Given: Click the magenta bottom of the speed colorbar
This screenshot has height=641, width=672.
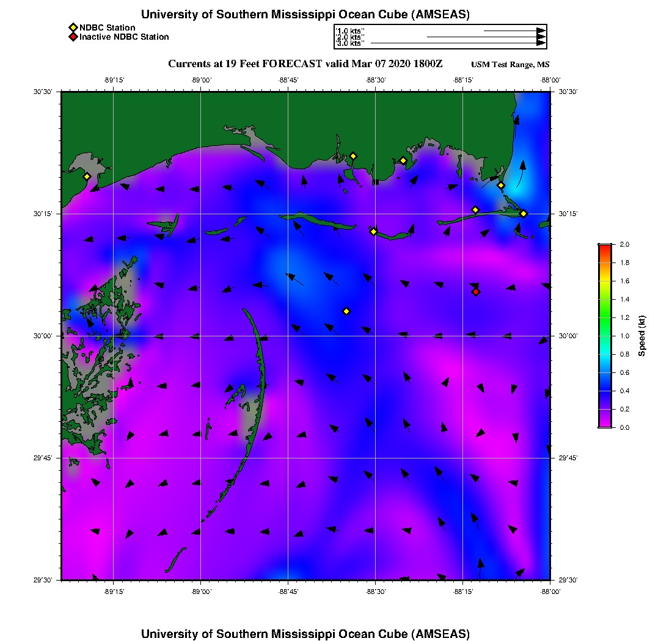Looking at the screenshot, I should [605, 424].
